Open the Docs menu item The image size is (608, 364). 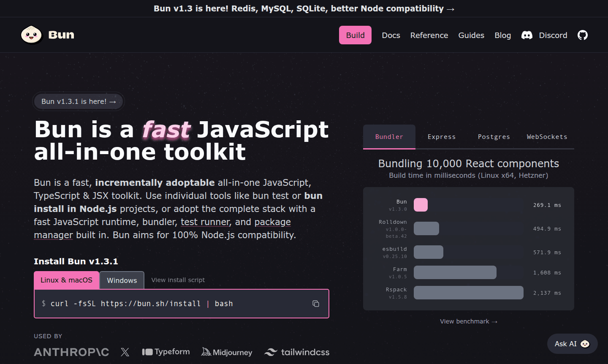(391, 35)
